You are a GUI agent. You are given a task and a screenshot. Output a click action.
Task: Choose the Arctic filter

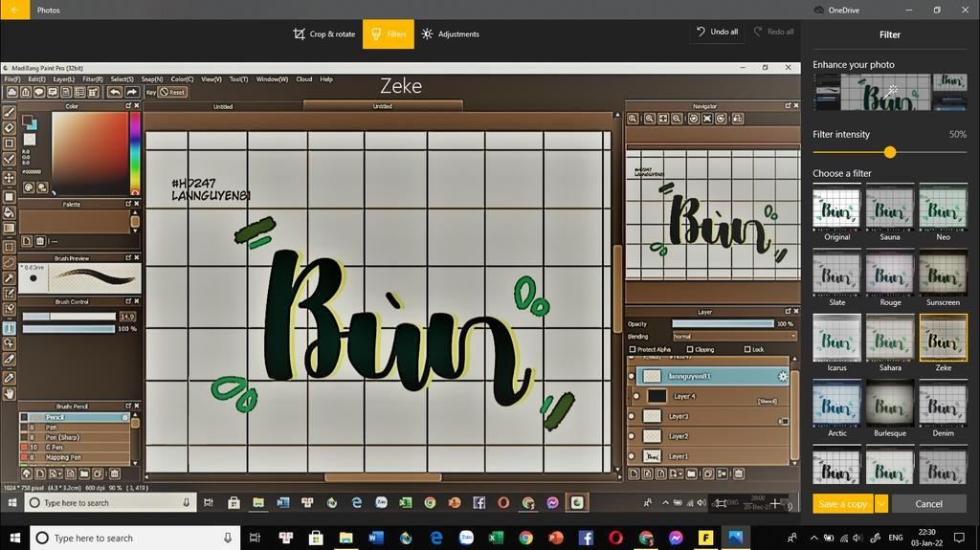pyautogui.click(x=836, y=407)
